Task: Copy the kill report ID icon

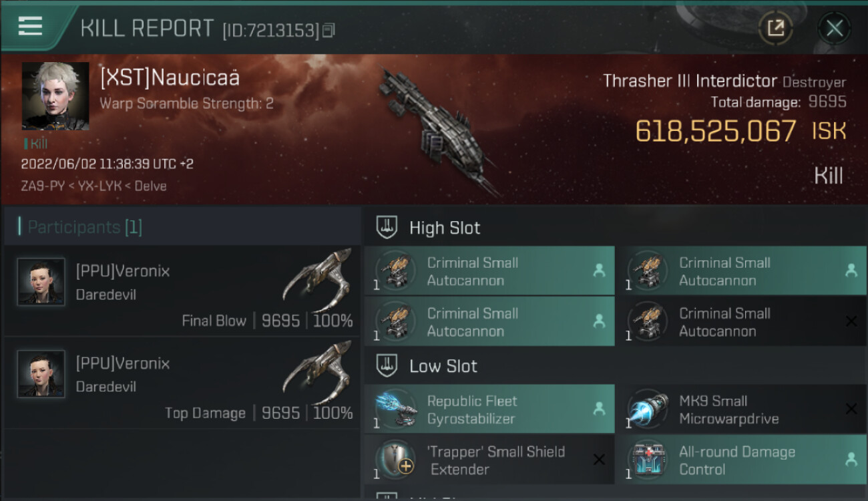Action: pos(329,30)
